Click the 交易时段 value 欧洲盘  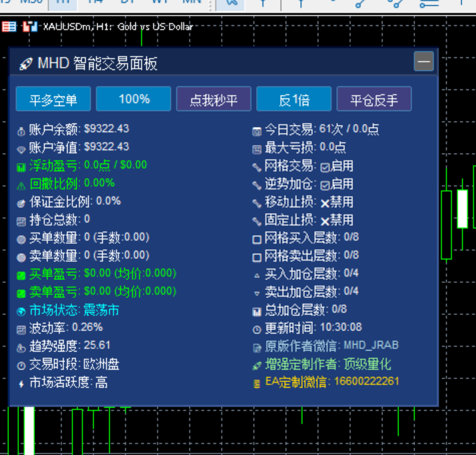[102, 364]
